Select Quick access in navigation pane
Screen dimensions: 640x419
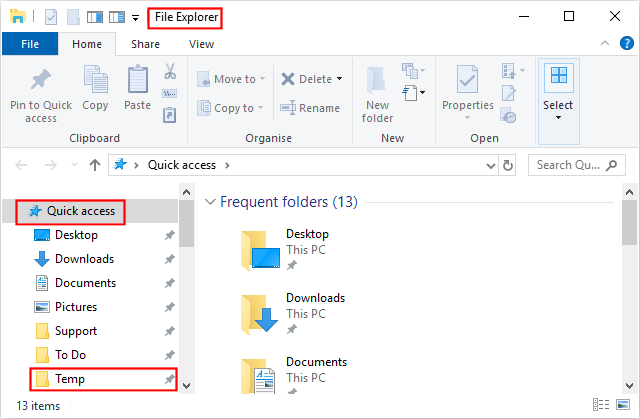click(x=79, y=211)
